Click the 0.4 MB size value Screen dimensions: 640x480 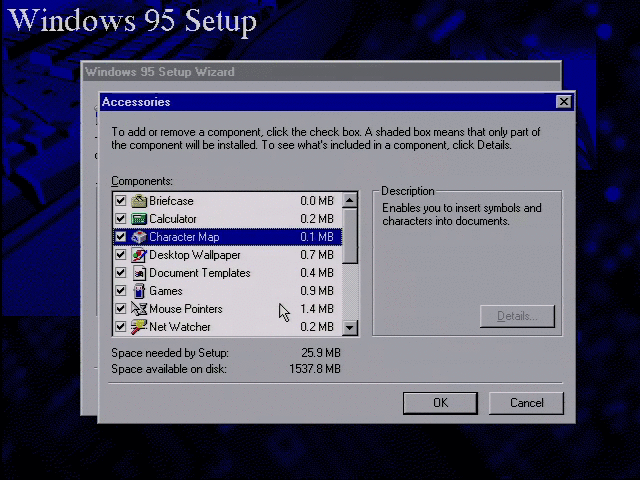click(x=317, y=273)
